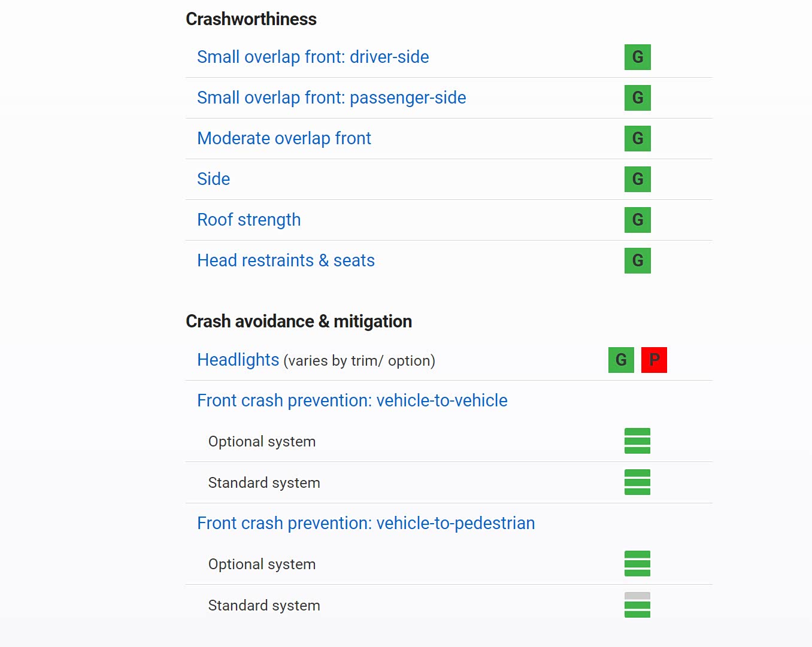Screen dimensions: 812x647
Task: Click the green G Headlights rating badge
Action: 621,360
